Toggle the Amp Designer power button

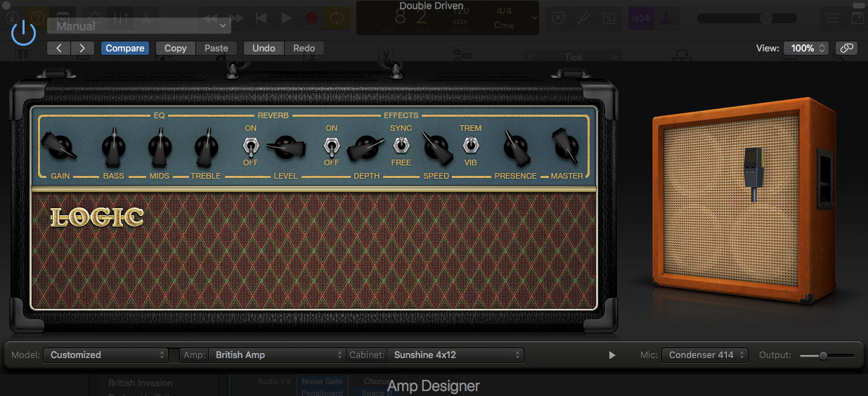23,32
